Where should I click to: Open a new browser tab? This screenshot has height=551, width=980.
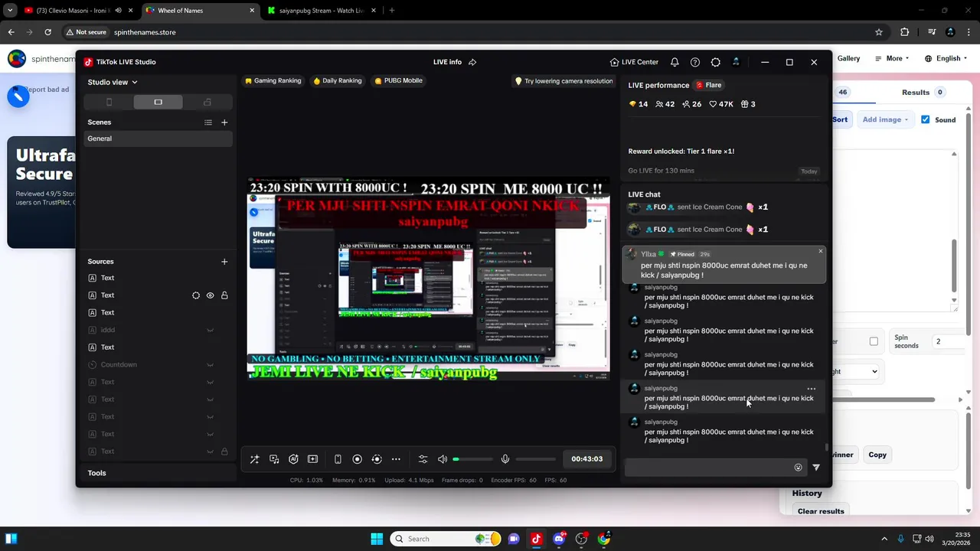click(391, 11)
